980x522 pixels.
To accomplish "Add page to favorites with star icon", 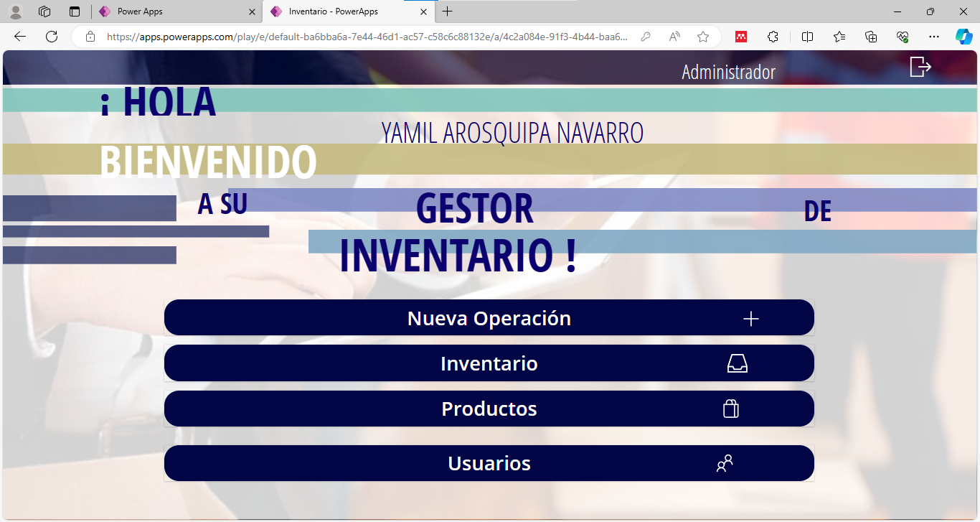I will (x=703, y=37).
